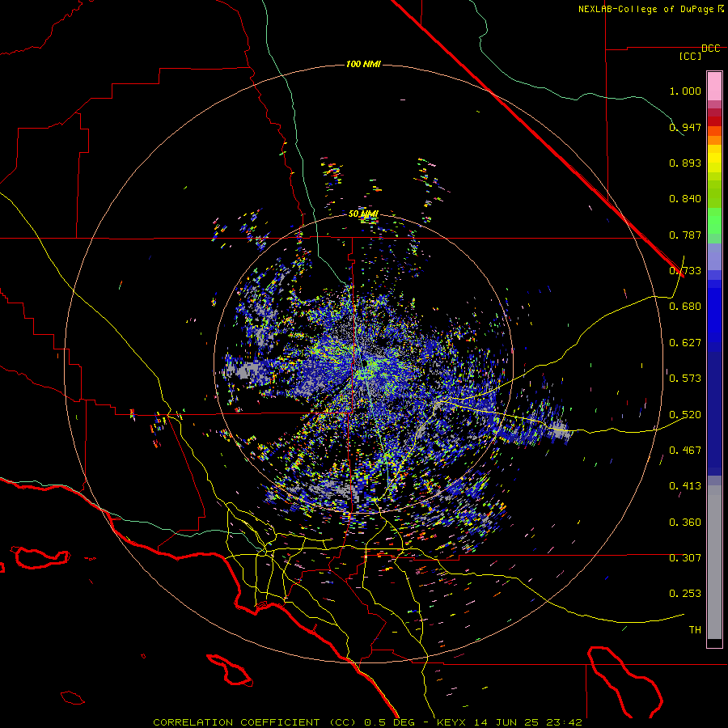Click the 0.947 scale value

[x=685, y=127]
